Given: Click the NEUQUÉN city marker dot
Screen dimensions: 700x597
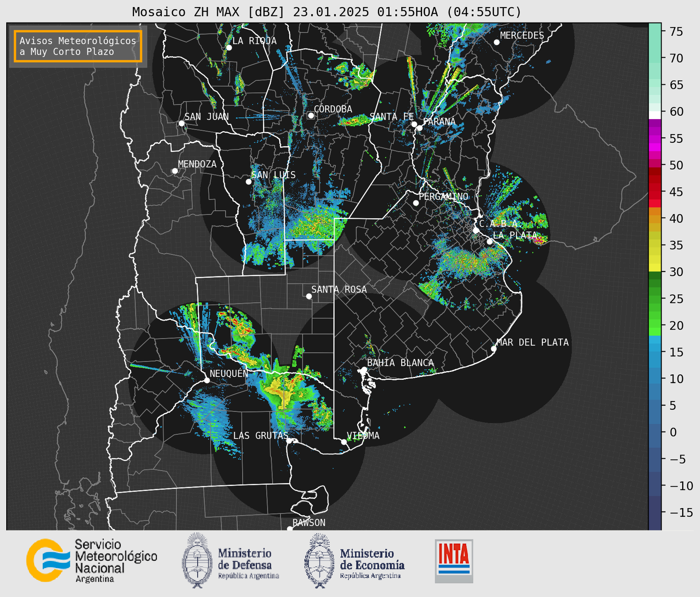Looking at the screenshot, I should coord(207,380).
